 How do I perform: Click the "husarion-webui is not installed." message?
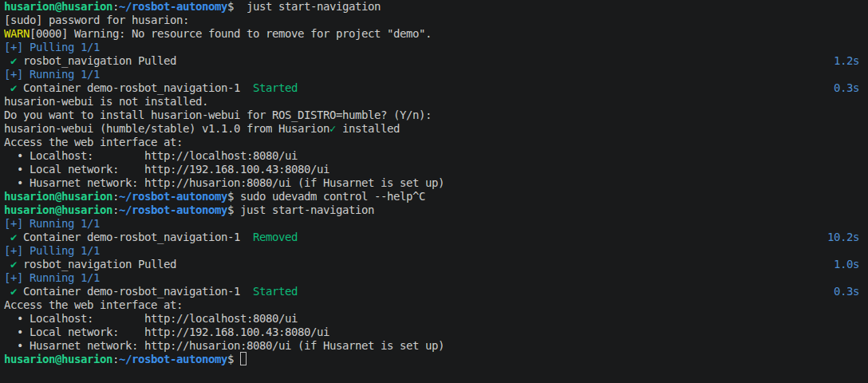coord(105,101)
